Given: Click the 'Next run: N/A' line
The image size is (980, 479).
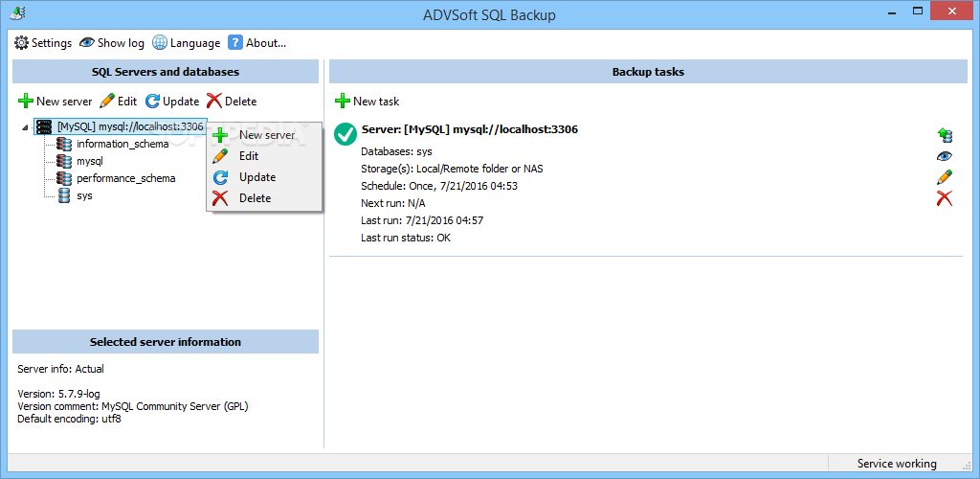Looking at the screenshot, I should tap(393, 203).
